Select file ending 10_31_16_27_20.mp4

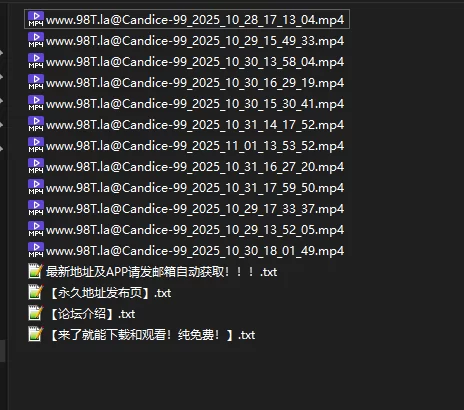tap(195, 167)
